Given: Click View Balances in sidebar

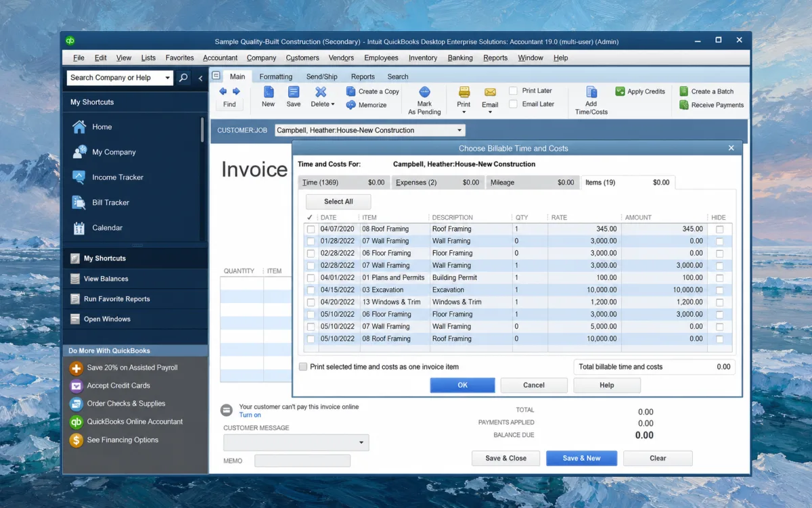Looking at the screenshot, I should (106, 279).
